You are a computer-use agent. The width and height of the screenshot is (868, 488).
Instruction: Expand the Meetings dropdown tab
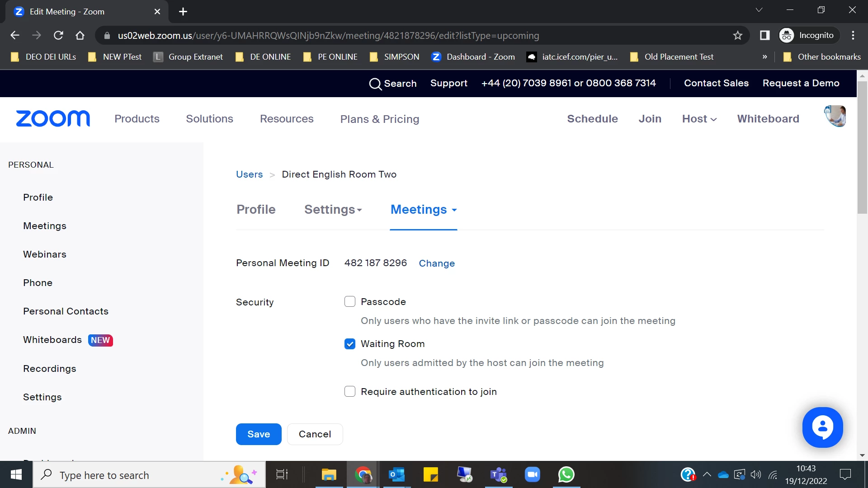(x=424, y=210)
